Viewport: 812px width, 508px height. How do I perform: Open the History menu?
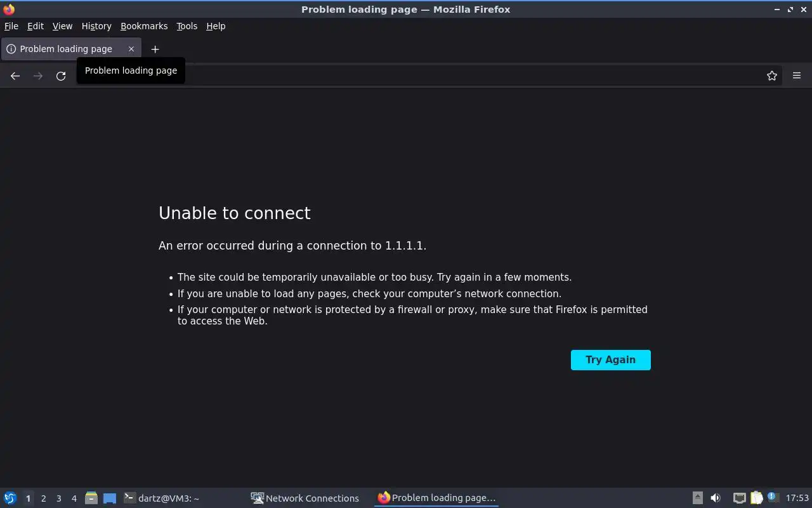pos(96,26)
